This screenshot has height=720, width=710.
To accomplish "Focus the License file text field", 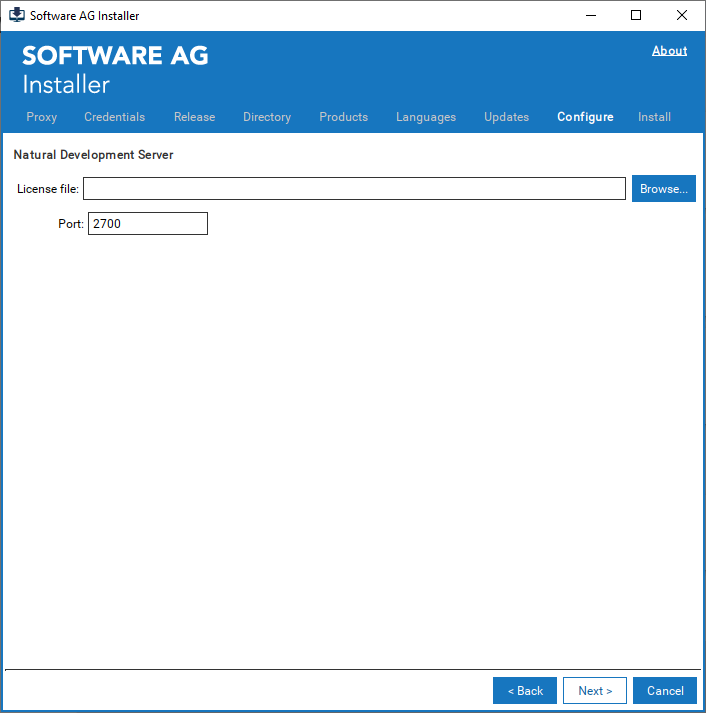I will [354, 189].
